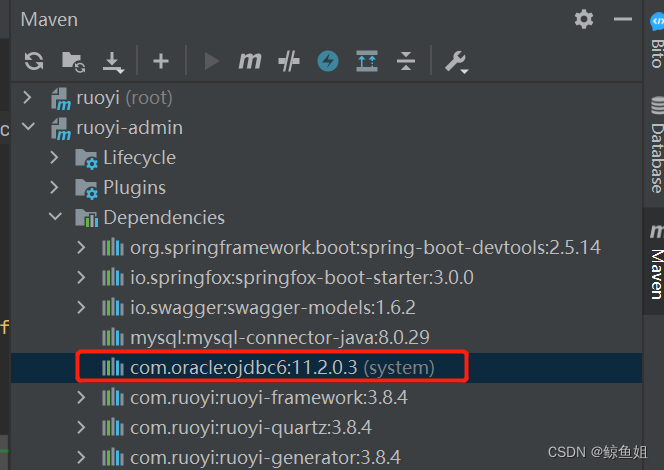Toggle skip tests mode lightning icon
664x470 pixels.
pyautogui.click(x=328, y=61)
